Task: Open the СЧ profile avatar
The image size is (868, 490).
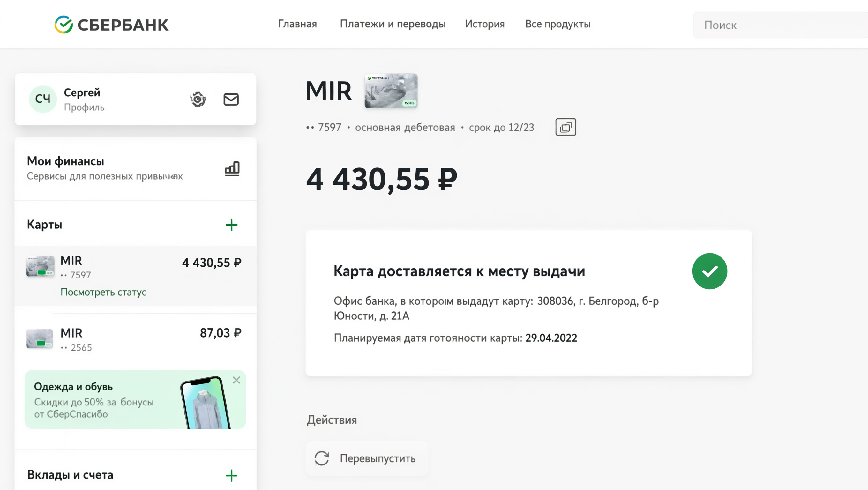Action: 43,99
